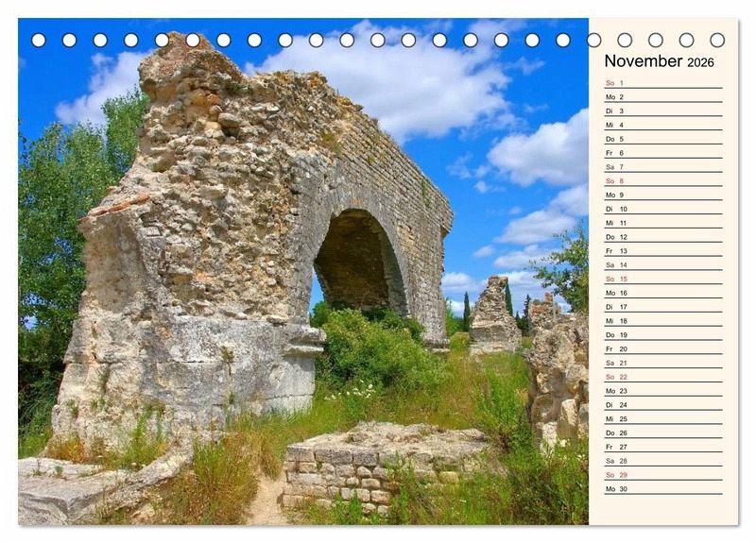Select Monday 30, the last date
756x543 pixels.
661,489
